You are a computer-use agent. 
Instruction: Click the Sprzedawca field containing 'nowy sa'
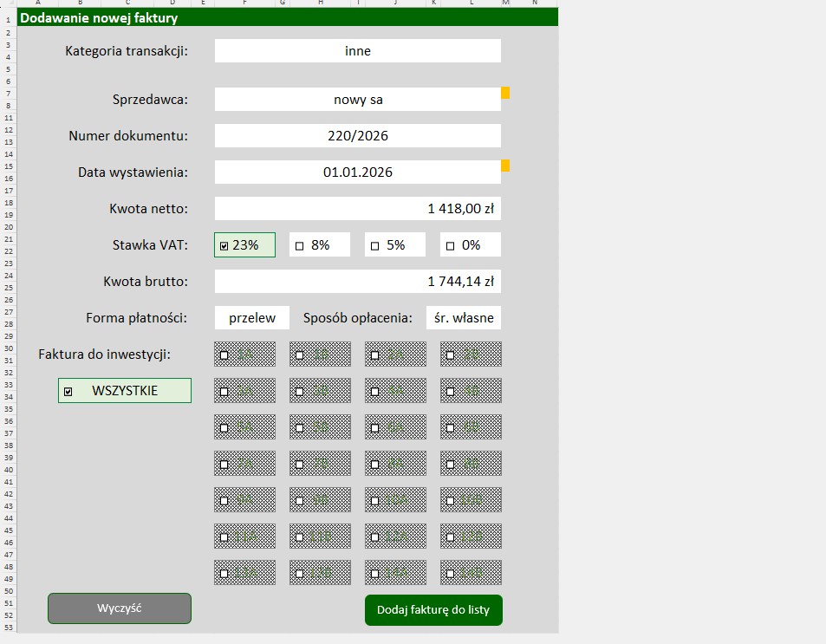pos(357,100)
